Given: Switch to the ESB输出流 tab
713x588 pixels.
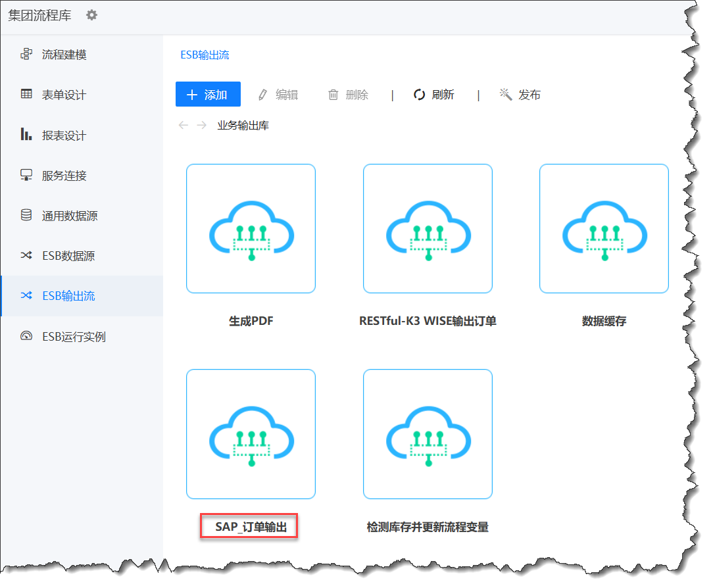Looking at the screenshot, I should pyautogui.click(x=205, y=55).
